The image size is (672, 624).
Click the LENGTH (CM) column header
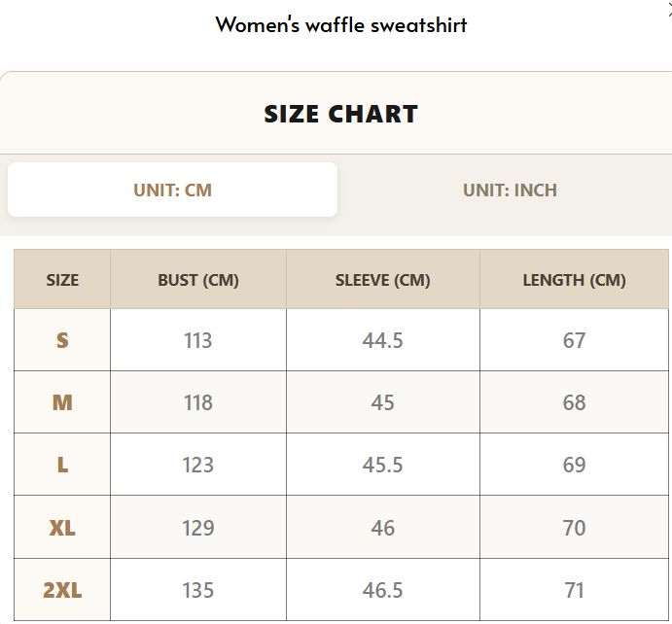[575, 280]
